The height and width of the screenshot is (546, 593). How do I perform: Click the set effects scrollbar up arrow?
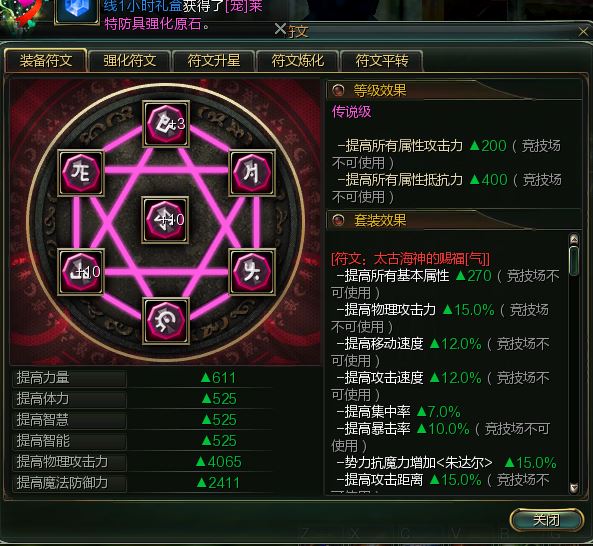point(574,239)
